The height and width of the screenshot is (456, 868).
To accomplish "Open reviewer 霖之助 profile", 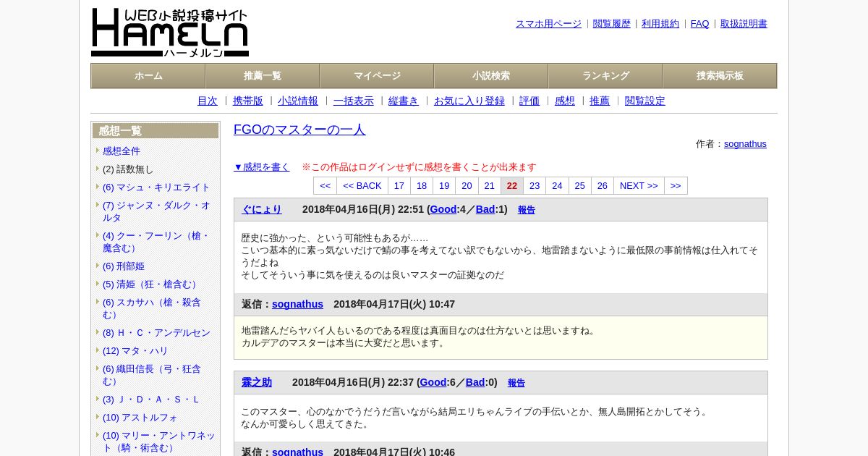I will (257, 382).
